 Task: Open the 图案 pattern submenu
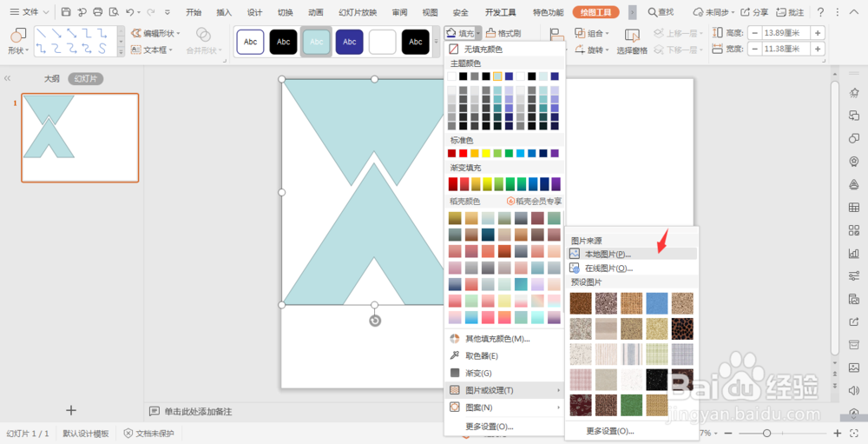click(x=503, y=408)
